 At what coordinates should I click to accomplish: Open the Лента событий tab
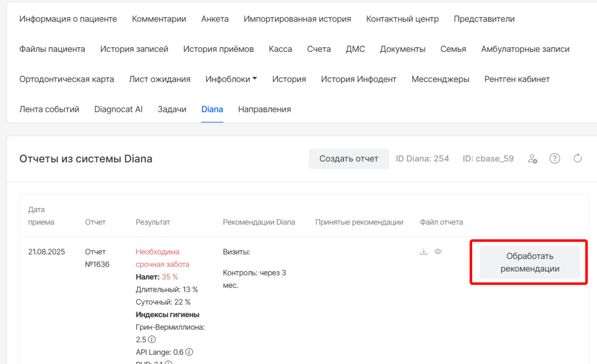49,109
